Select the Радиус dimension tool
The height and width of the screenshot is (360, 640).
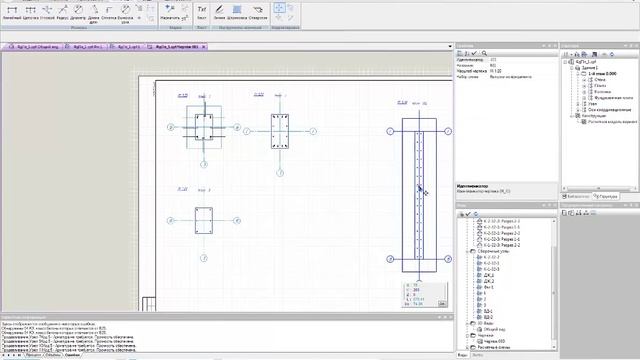(x=62, y=13)
